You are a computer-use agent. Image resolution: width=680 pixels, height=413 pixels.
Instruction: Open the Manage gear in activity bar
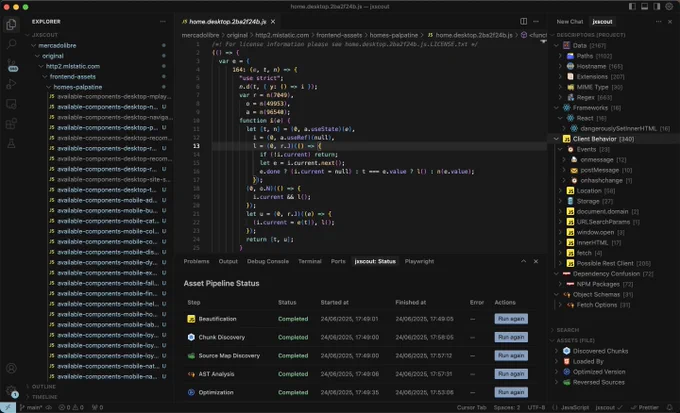pyautogui.click(x=11, y=390)
